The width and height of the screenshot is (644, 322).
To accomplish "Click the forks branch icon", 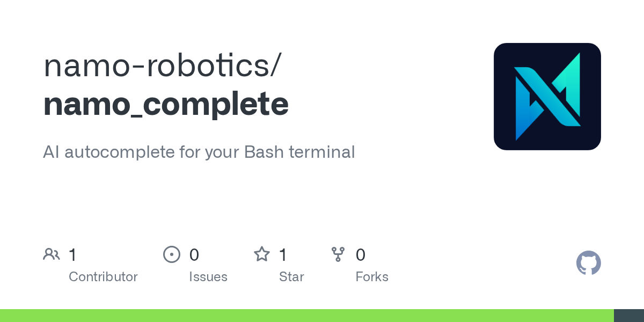I will (338, 254).
